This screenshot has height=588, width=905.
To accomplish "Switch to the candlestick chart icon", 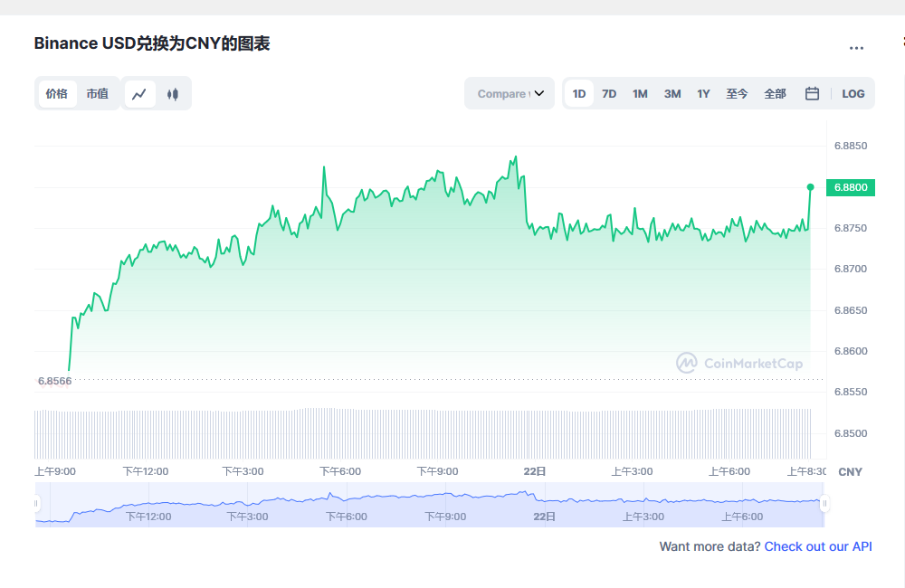I will pyautogui.click(x=173, y=94).
